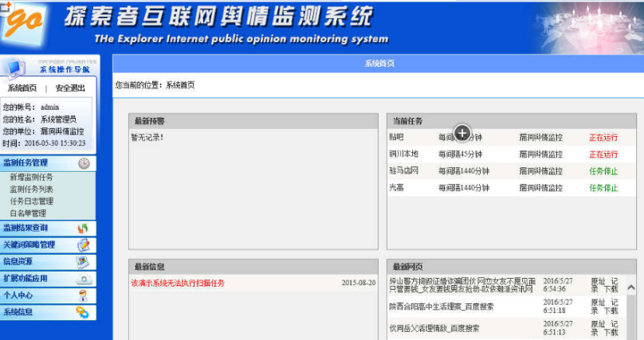This screenshot has width=644, height=340.
Task: Click 原址 for 伙同岳父活埋情敌 entry
Action: 598,325
